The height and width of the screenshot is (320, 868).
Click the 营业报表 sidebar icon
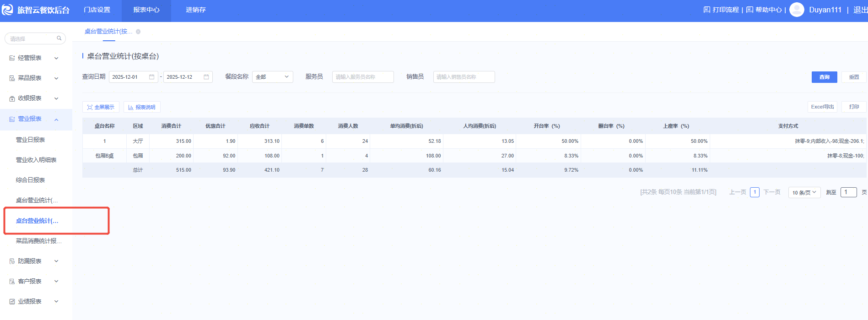tap(12, 119)
